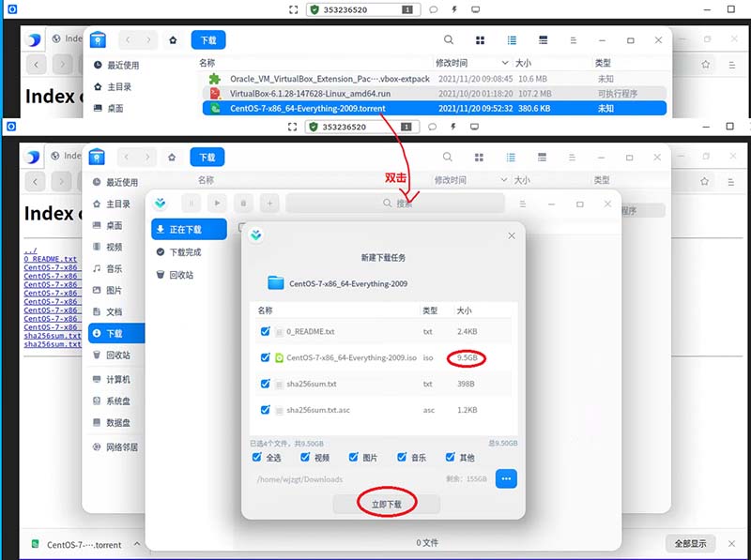Viewport: 751px width, 560px height.
Task: Click the delete (trash) button in the download manager toolbar
Action: click(x=243, y=204)
